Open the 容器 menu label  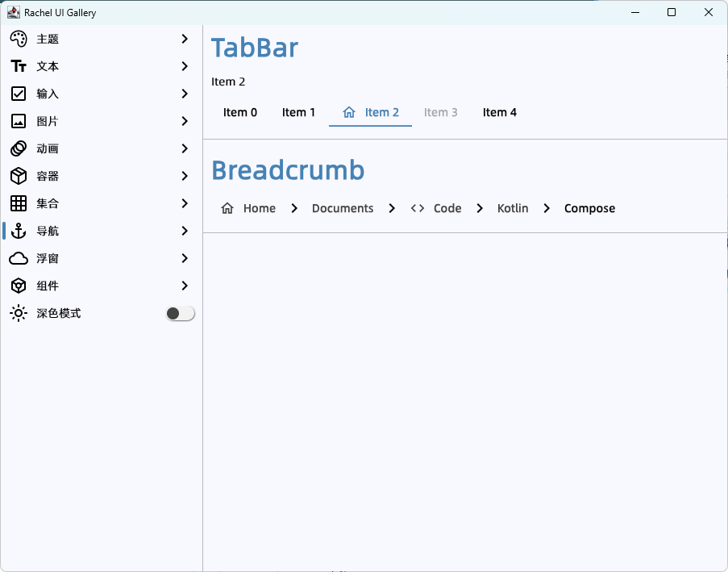(48, 176)
